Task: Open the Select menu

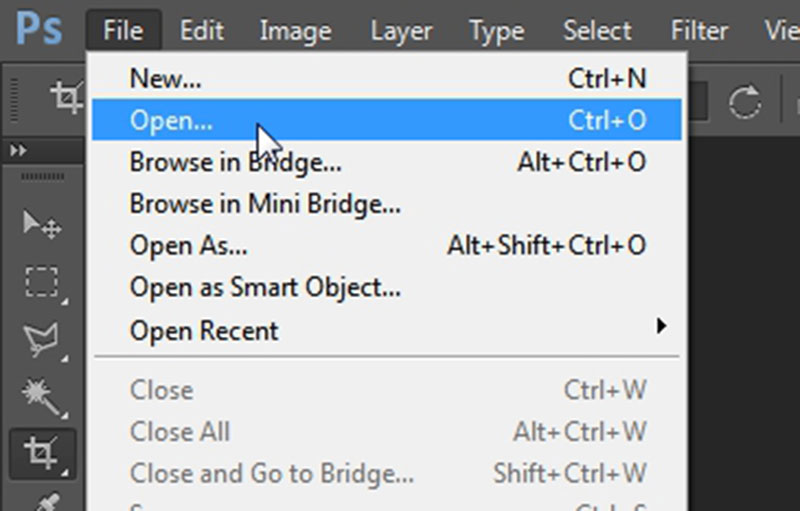Action: [x=597, y=31]
